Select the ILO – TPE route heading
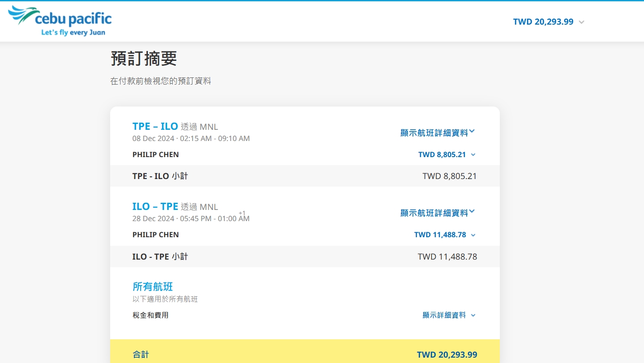Viewport: 644px width, 363px height. 155,206
